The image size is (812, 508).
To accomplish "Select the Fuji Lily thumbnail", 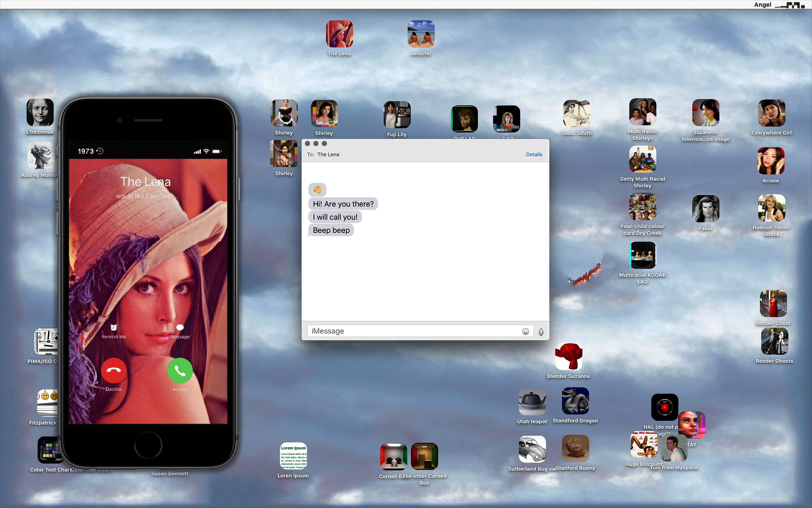I will 397,115.
